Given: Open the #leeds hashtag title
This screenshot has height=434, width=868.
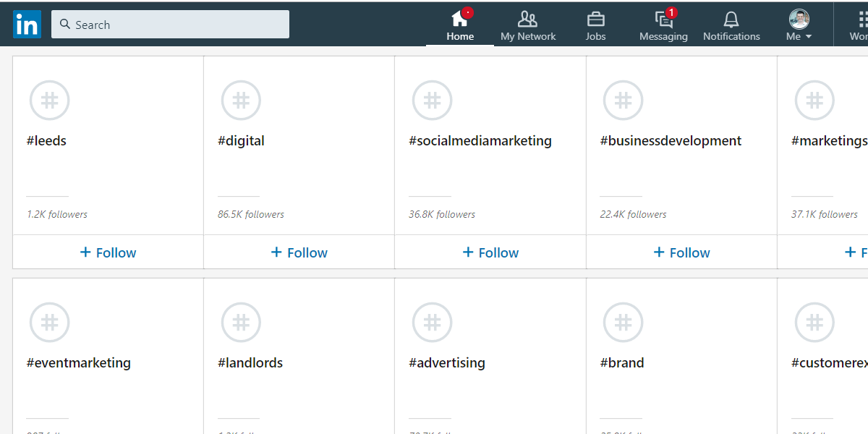Looking at the screenshot, I should 46,141.
